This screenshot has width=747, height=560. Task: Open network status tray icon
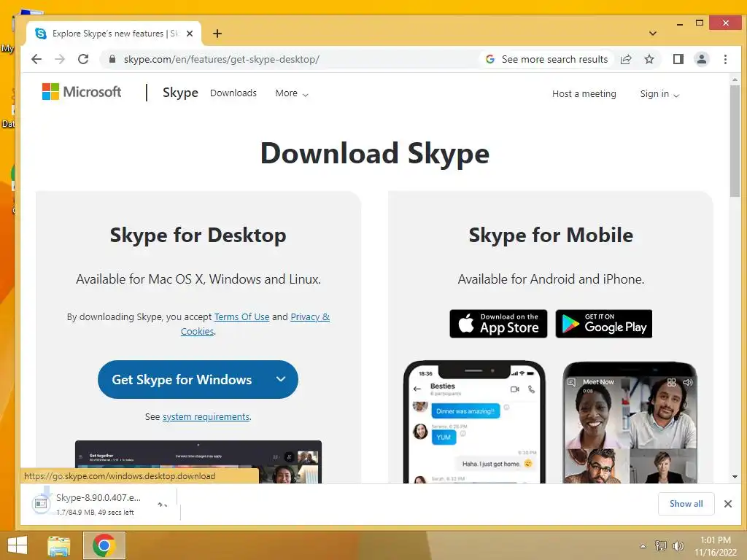tap(661, 545)
